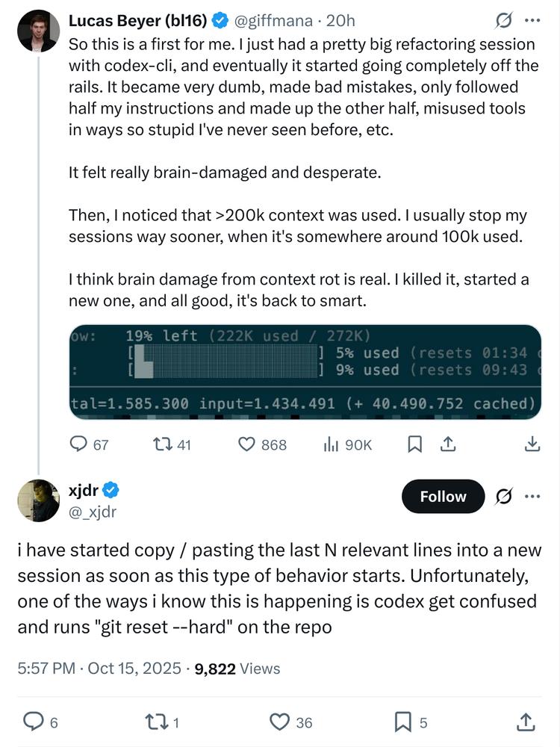The height and width of the screenshot is (747, 560).
Task: Open xjdr's profile picture
Action: [38, 500]
